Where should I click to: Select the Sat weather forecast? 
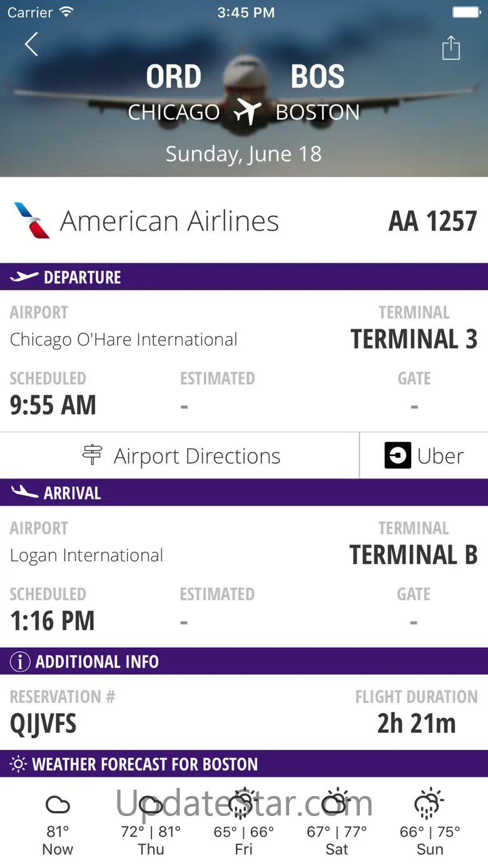[337, 823]
